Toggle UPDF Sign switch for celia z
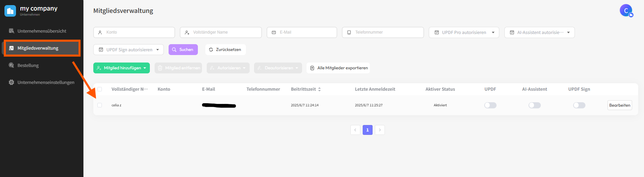The height and width of the screenshot is (177, 644). pos(579,105)
